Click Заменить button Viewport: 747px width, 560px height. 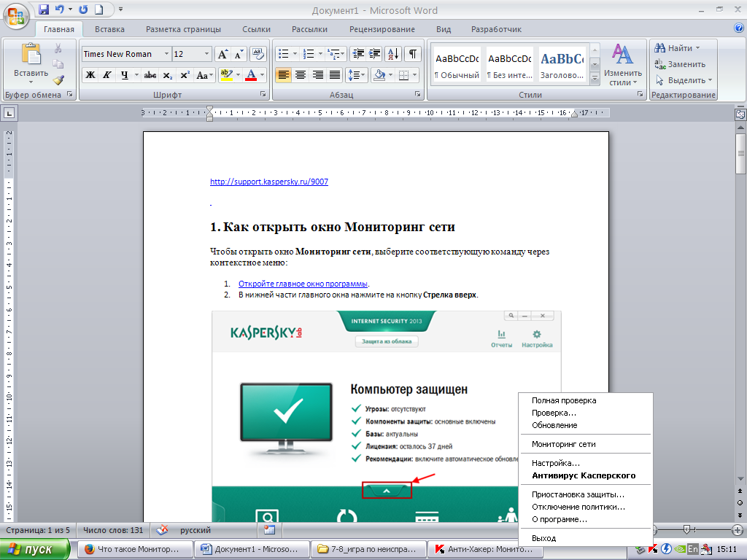pyautogui.click(x=680, y=64)
